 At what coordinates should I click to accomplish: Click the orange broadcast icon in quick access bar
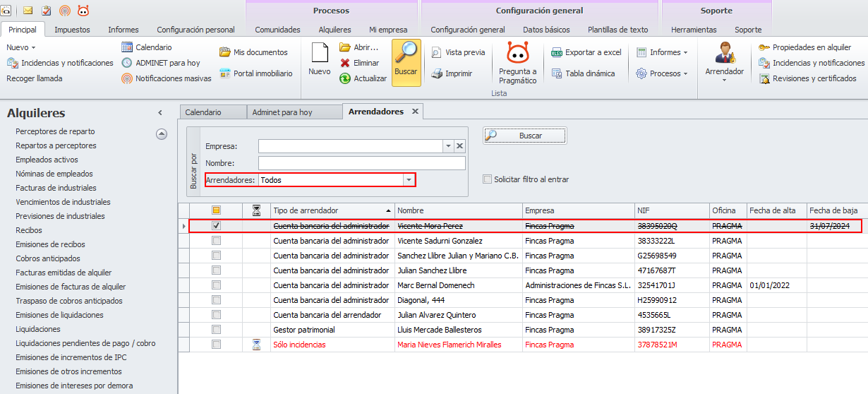coord(65,11)
